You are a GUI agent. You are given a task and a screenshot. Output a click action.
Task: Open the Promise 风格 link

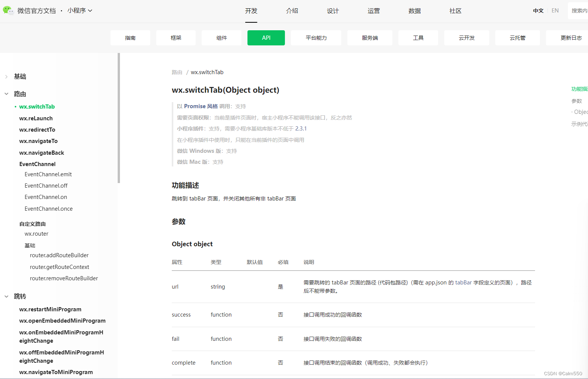[x=201, y=106]
